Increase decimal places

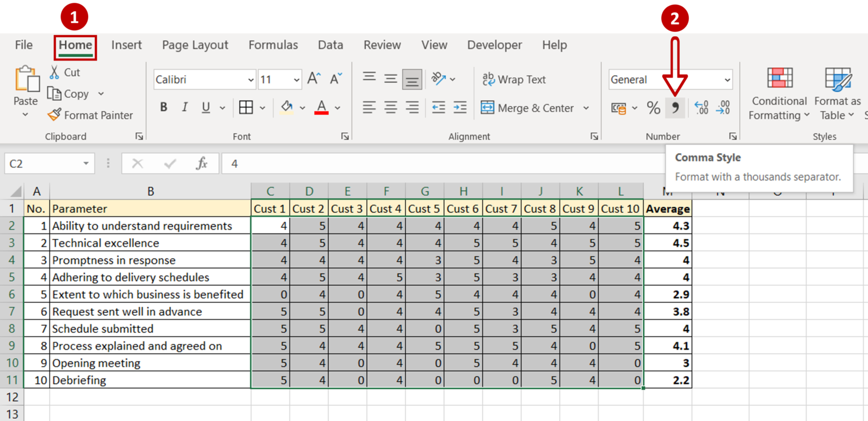click(701, 108)
